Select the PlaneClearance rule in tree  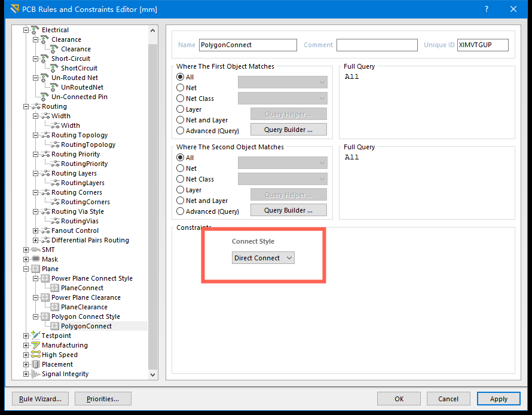tap(84, 307)
